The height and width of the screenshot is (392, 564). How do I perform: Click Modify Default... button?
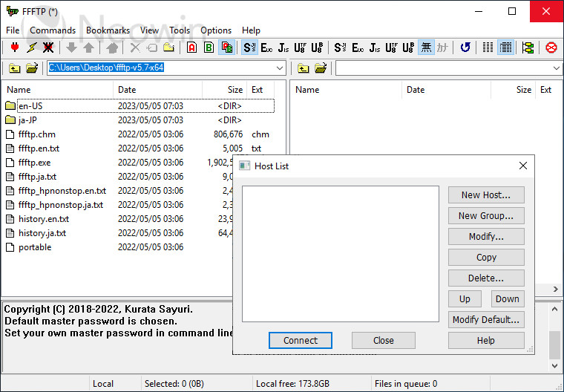[486, 320]
